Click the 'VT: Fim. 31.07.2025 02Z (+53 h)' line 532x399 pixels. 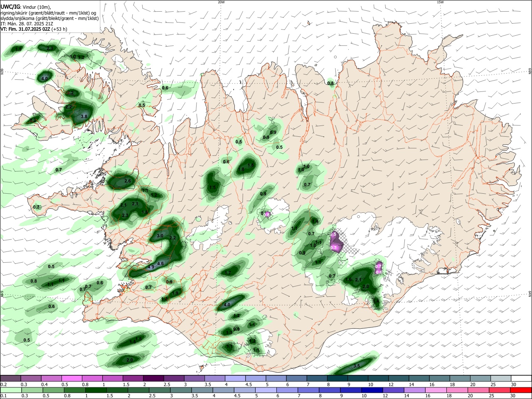pyautogui.click(x=34, y=29)
